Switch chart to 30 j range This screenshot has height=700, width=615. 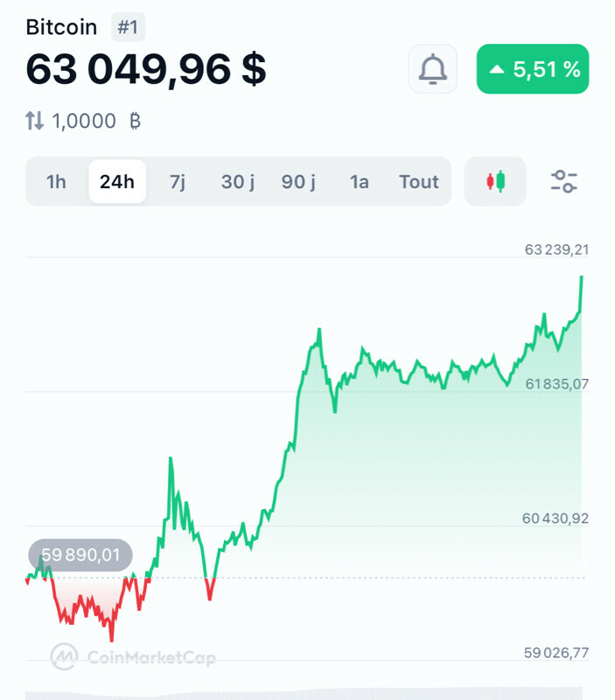pos(238,181)
